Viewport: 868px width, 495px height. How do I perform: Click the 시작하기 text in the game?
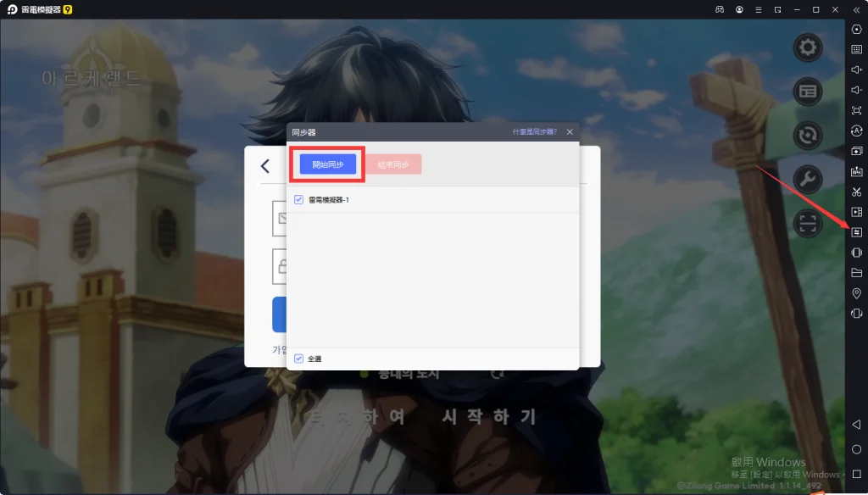click(489, 416)
